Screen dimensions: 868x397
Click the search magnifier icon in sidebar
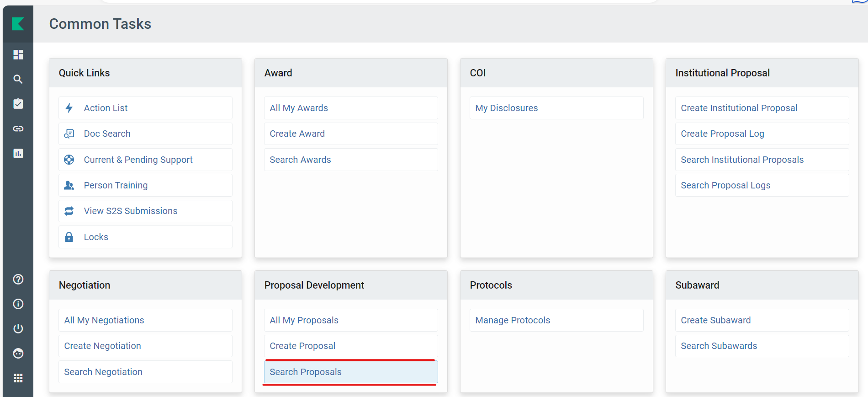pyautogui.click(x=18, y=79)
